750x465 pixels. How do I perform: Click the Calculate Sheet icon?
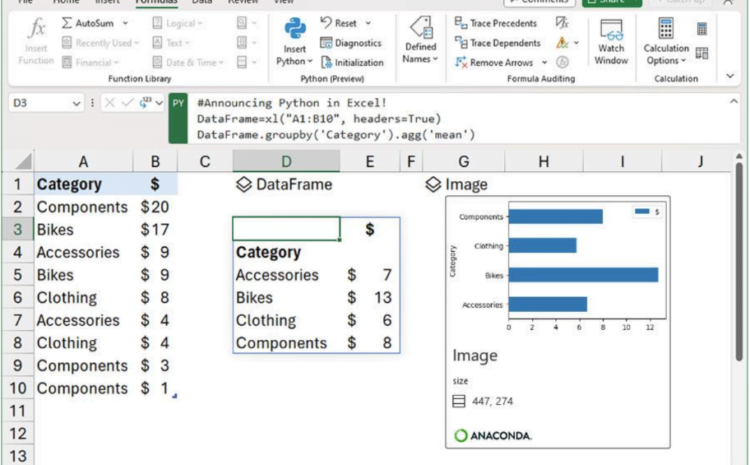coord(702,53)
